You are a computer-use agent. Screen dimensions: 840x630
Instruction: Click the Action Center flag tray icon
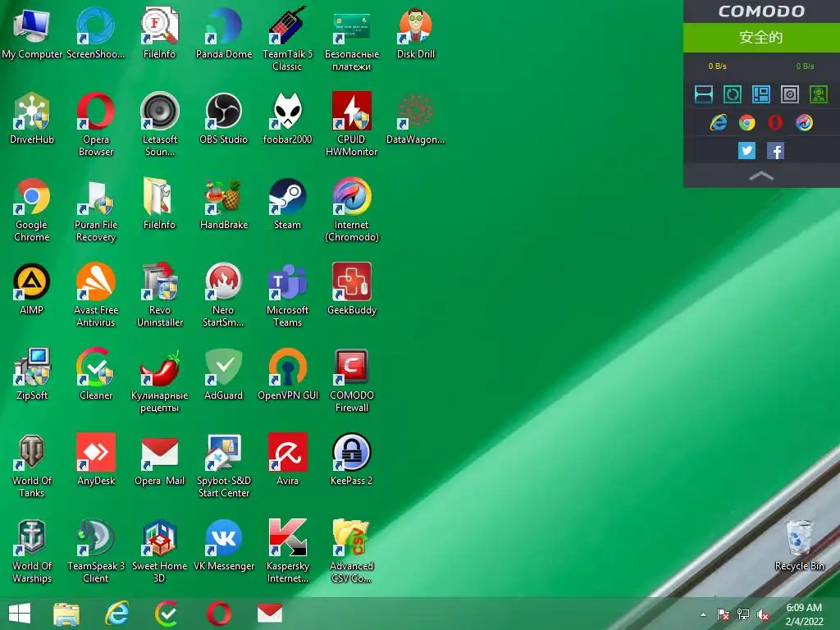coord(724,614)
